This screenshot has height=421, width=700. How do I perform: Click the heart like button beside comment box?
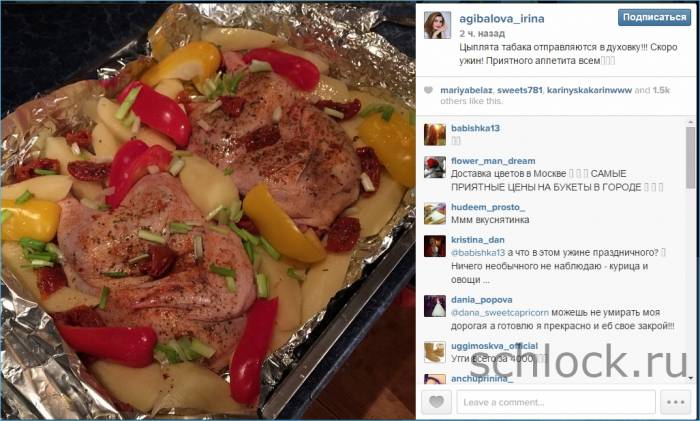pyautogui.click(x=436, y=402)
